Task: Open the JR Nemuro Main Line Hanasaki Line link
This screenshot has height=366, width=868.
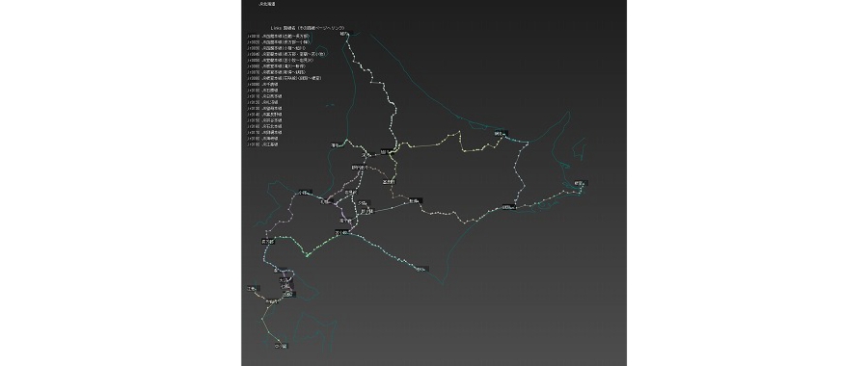Action: point(284,79)
